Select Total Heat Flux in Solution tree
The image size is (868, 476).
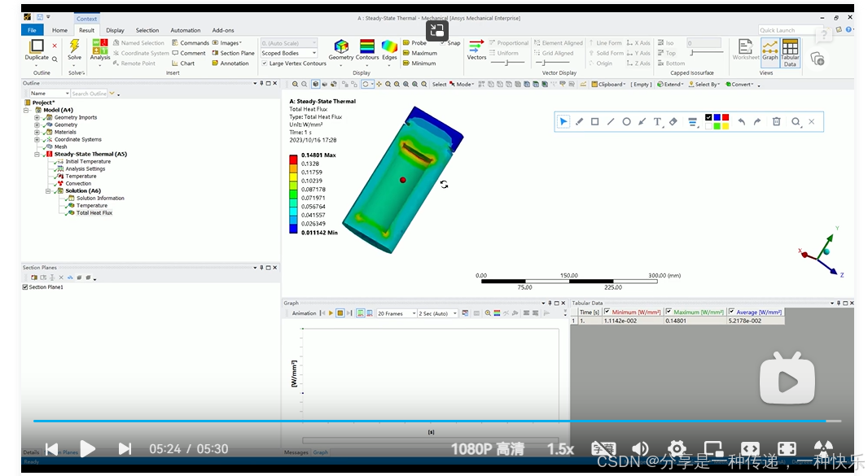click(x=95, y=213)
